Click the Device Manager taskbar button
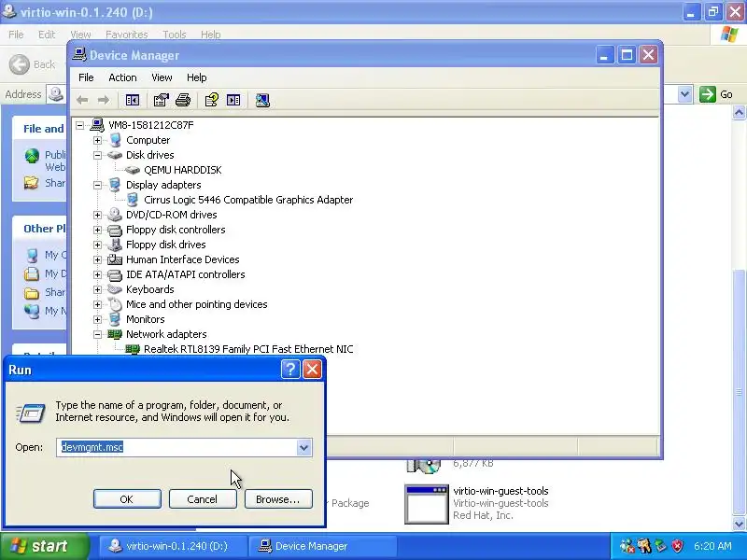 [x=323, y=546]
